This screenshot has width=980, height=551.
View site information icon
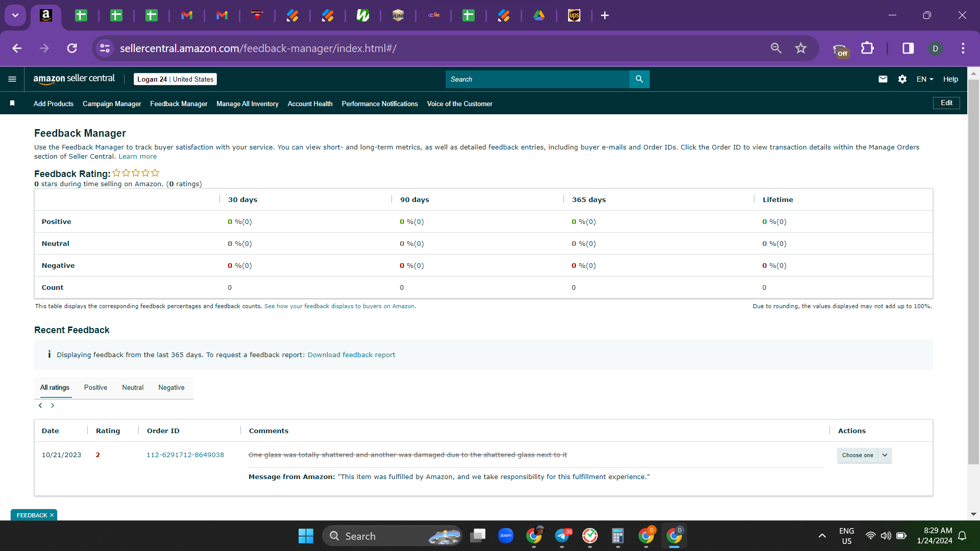tap(105, 48)
